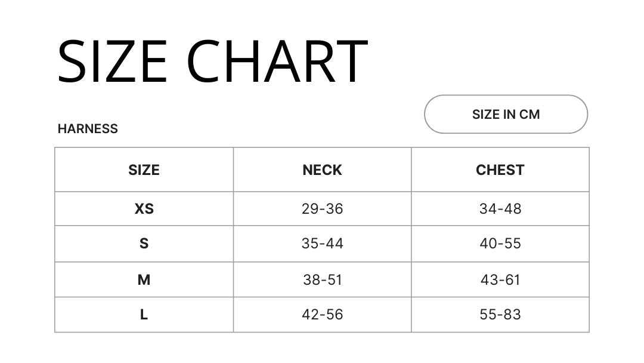Select the M chest value 43-61
This screenshot has height=363, width=644.
pos(500,280)
